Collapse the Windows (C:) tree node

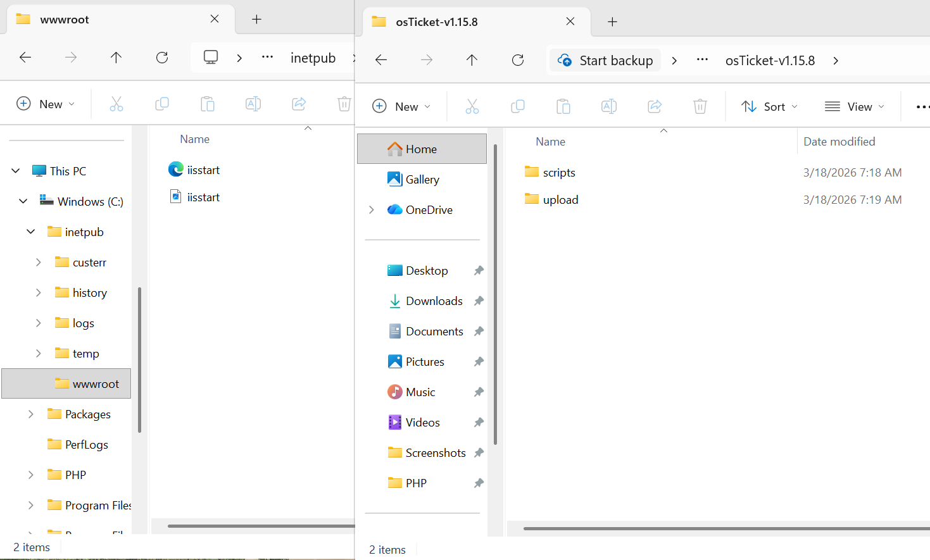pyautogui.click(x=23, y=201)
